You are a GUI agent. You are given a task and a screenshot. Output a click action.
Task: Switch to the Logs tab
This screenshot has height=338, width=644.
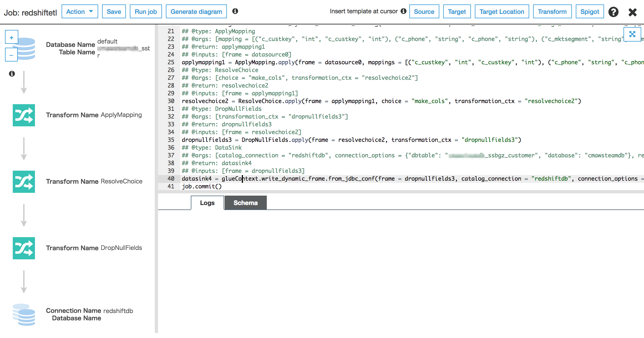207,203
